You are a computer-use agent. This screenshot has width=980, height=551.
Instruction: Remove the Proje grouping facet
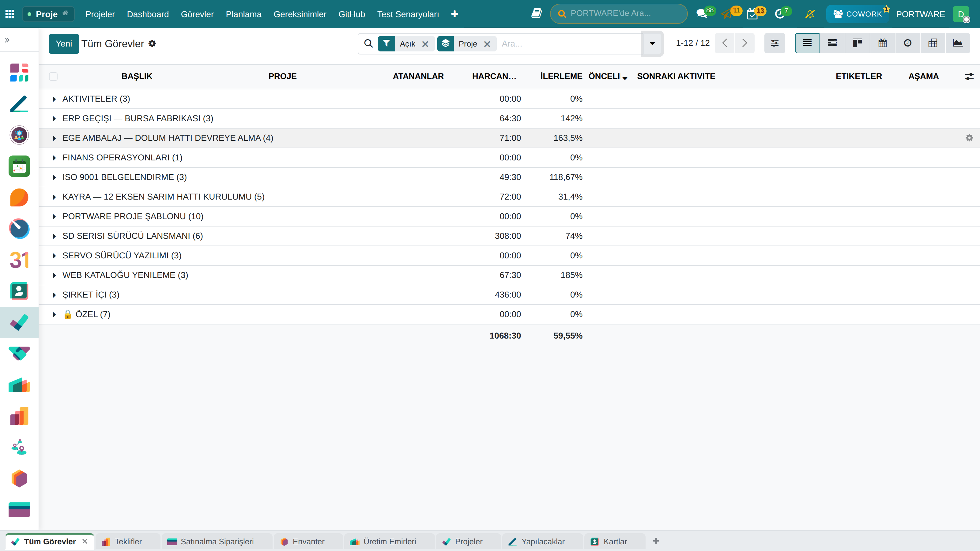click(487, 44)
